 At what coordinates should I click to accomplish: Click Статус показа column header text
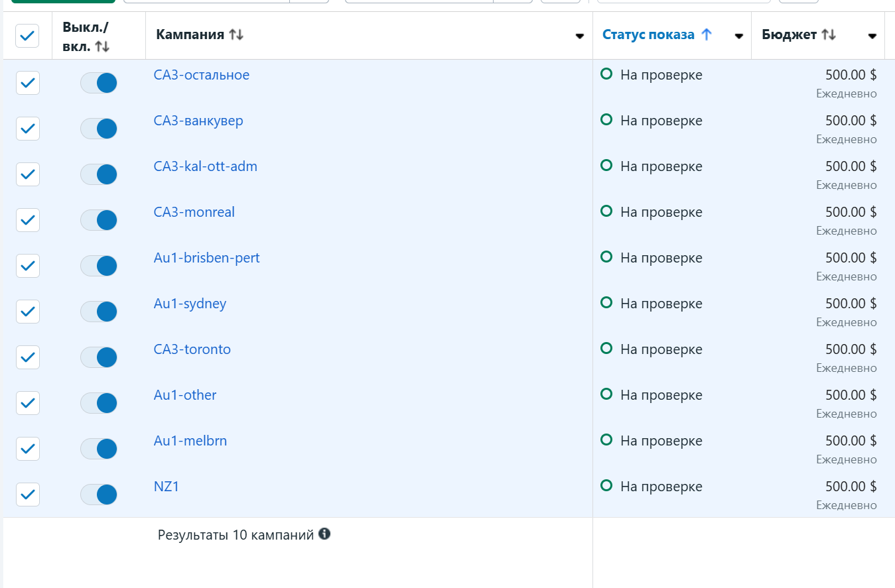(648, 35)
